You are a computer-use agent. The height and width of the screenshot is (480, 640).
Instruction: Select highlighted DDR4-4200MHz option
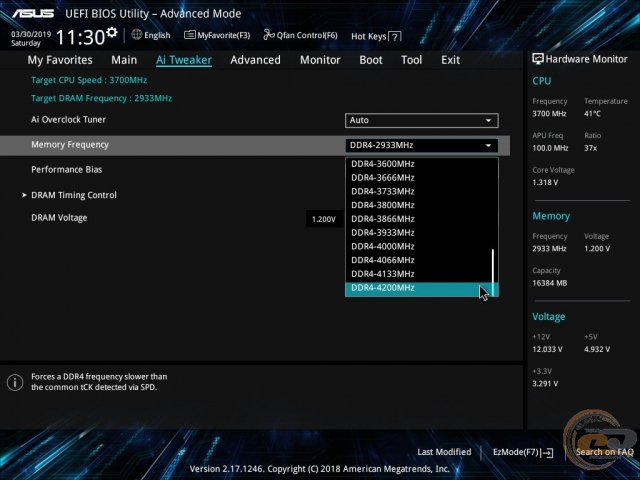(x=422, y=288)
